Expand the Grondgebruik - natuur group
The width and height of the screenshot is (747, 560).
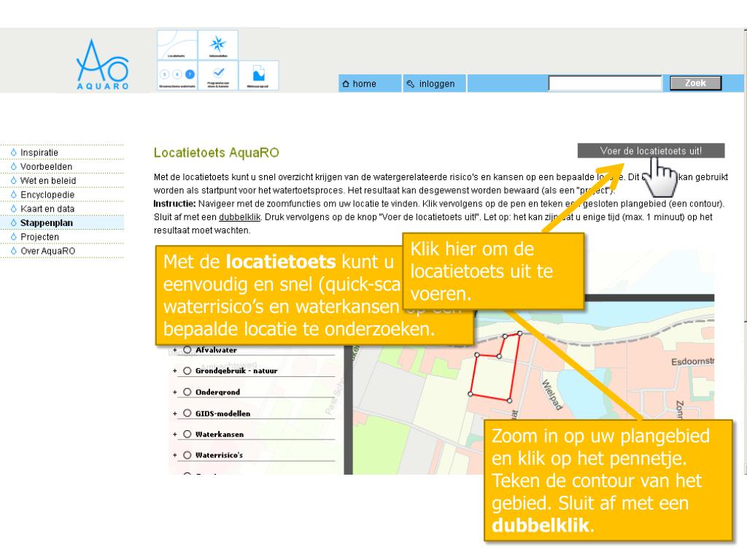point(175,371)
